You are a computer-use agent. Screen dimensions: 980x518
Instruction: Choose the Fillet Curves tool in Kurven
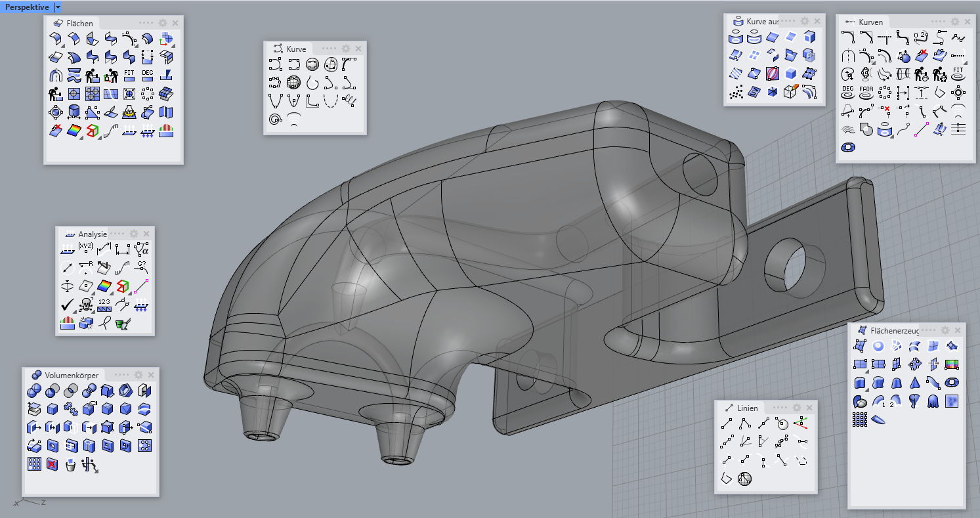click(x=847, y=37)
